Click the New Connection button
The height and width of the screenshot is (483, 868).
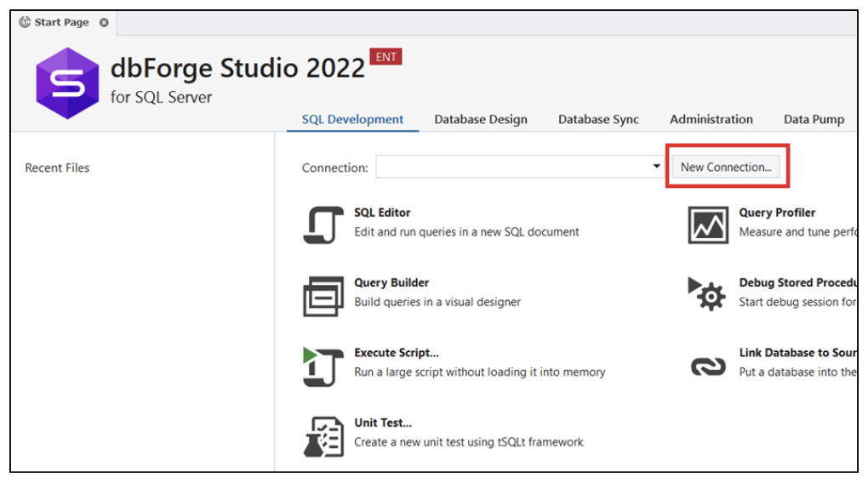[x=726, y=167]
